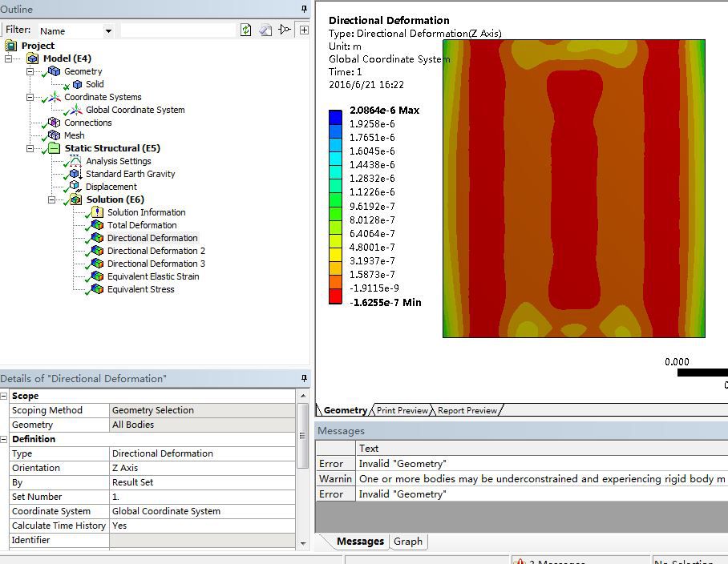
Task: Click the green 9.6192e-7 legend band
Action: (335, 199)
